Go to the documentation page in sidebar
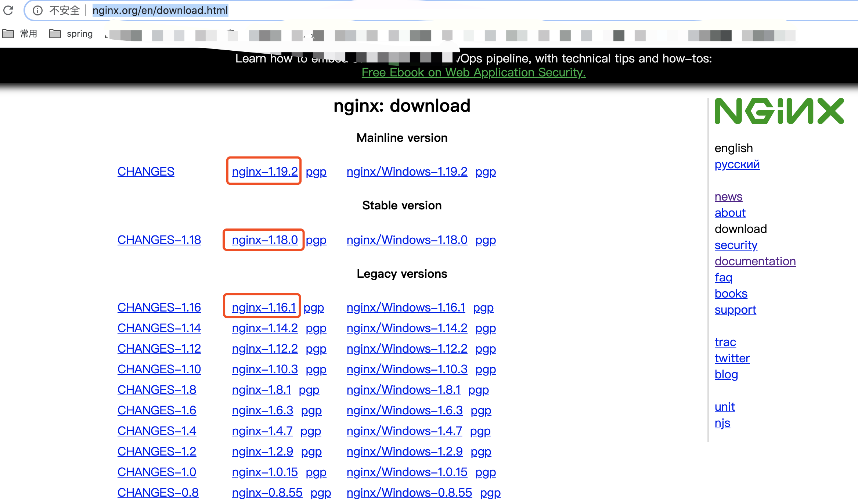 [x=755, y=261]
